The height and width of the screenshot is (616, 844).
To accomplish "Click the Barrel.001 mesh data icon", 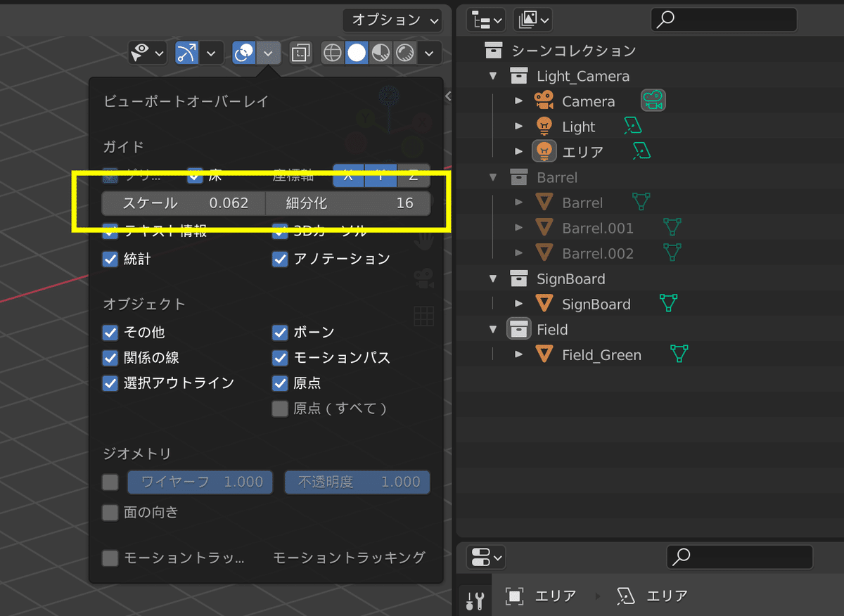I will [672, 228].
